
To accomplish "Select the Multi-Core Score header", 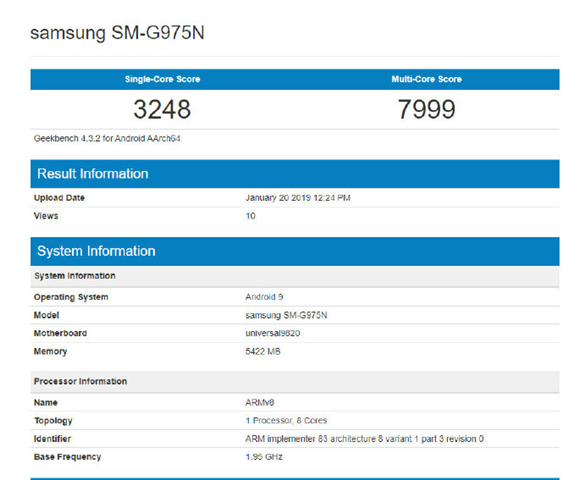I will click(426, 79).
